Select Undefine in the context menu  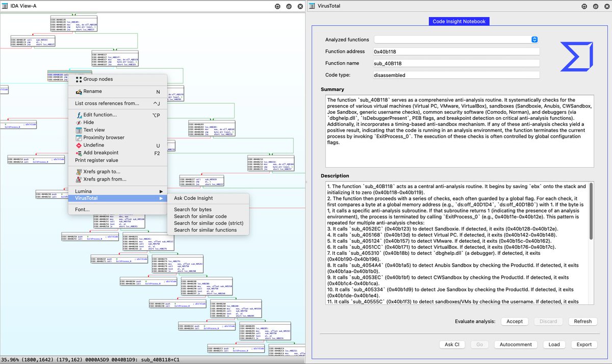point(118,145)
